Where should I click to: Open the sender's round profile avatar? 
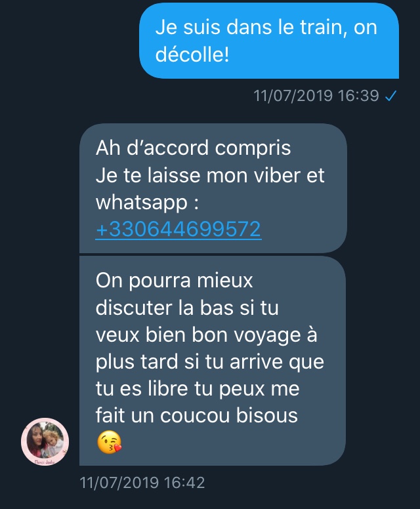point(45,442)
